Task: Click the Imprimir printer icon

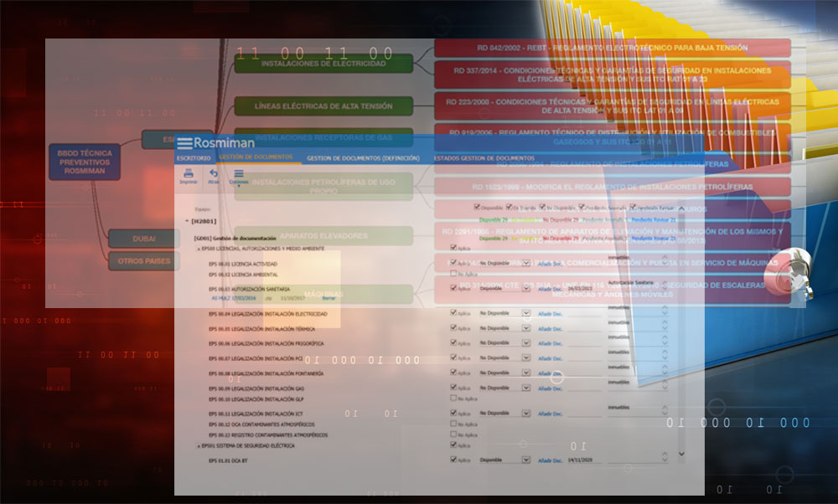Action: [188, 173]
